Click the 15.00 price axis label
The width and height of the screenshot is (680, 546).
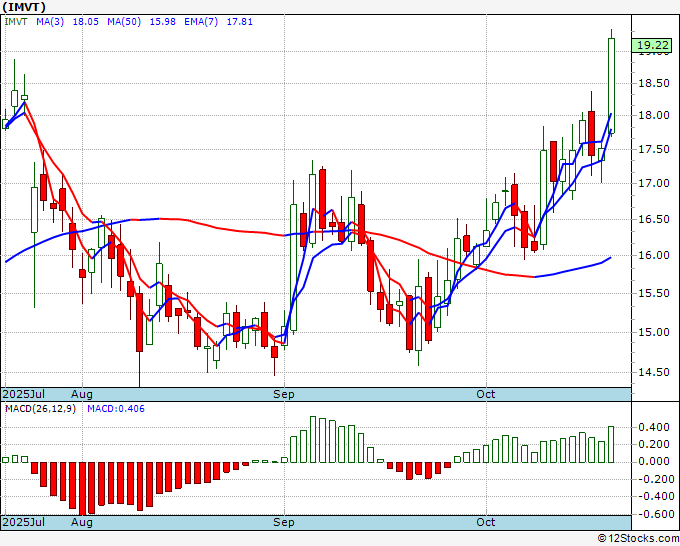pos(654,332)
